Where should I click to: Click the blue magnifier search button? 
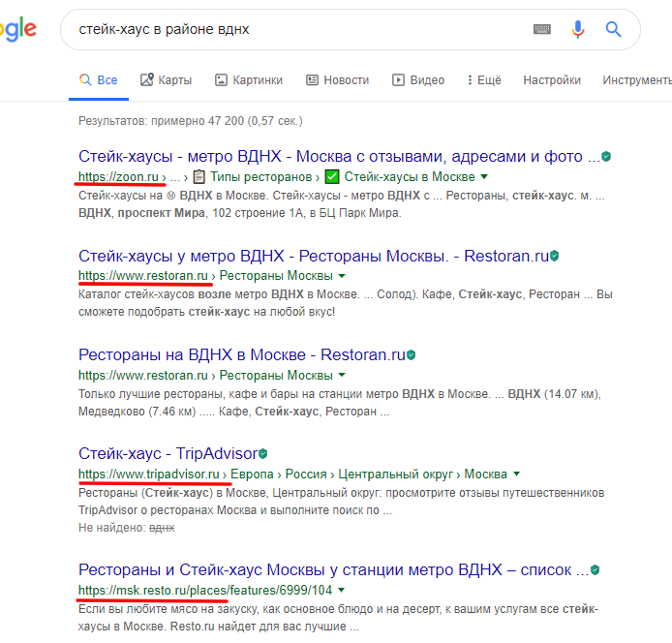[x=613, y=29]
